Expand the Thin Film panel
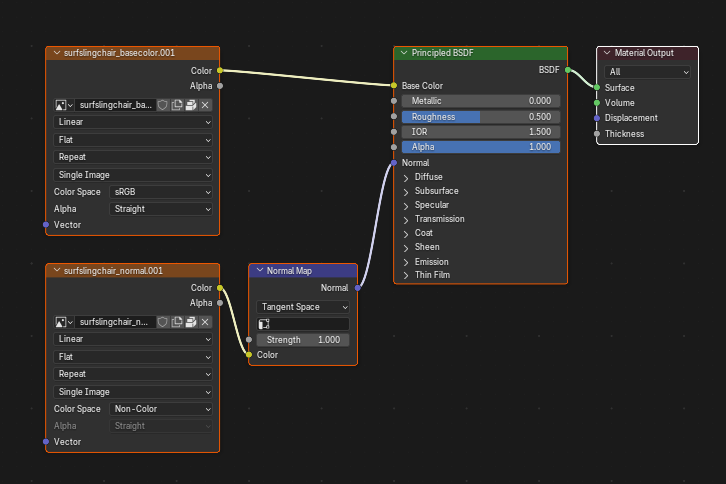Screen dimensions: 726x484 pyautogui.click(x=406, y=275)
